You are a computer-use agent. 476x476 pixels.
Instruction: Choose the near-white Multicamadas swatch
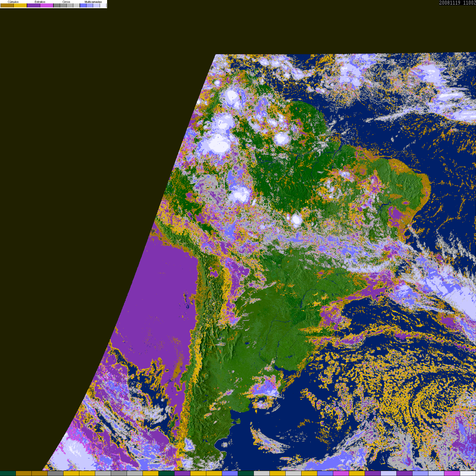point(103,5)
